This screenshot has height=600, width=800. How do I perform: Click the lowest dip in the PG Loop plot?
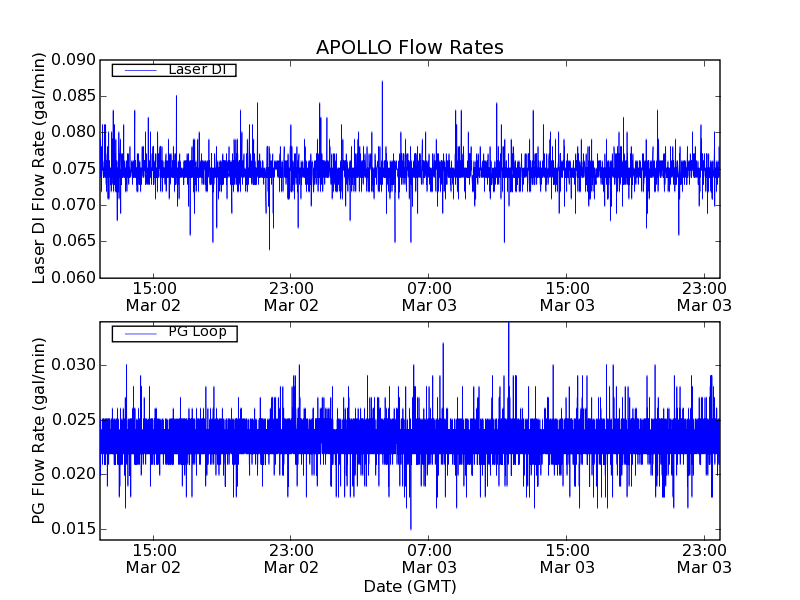(x=410, y=527)
